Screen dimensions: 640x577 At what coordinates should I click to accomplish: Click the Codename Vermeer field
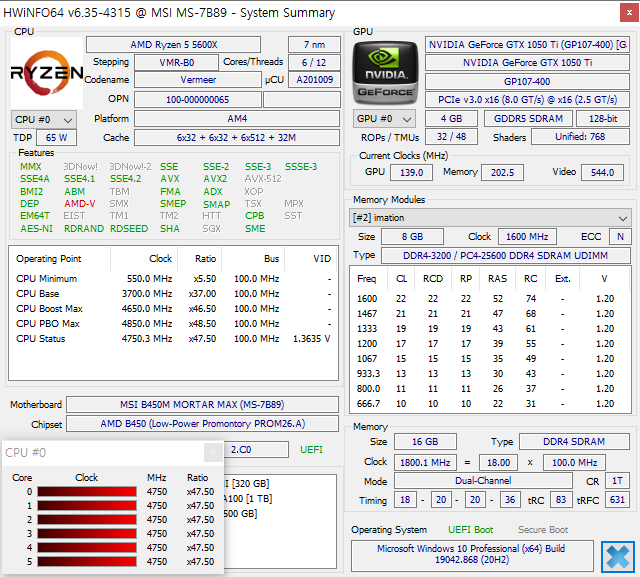point(198,80)
